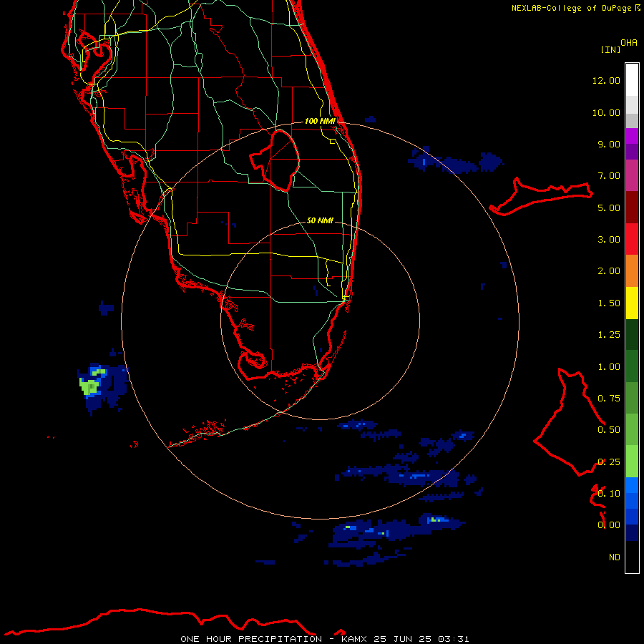Select the orange swatch in the color scale
The width and height of the screenshot is (644, 644).
[x=632, y=271]
